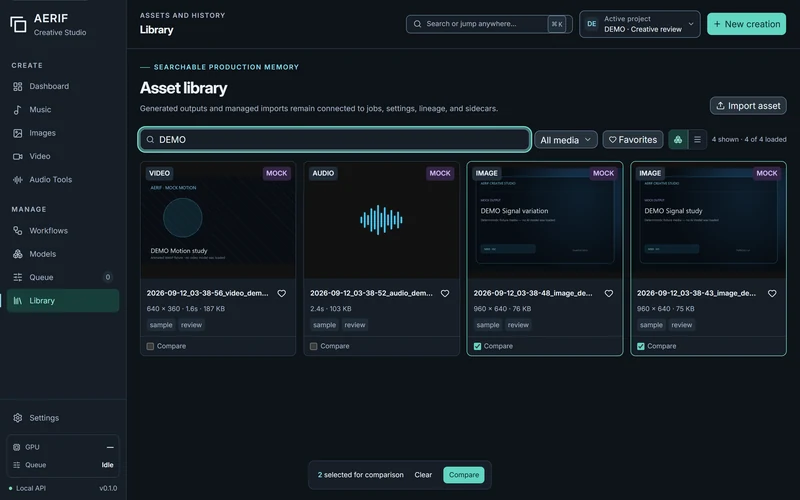Click the 2026-09-12_03-38-56_video_dem filename
This screenshot has height=500, width=800.
pos(207,293)
